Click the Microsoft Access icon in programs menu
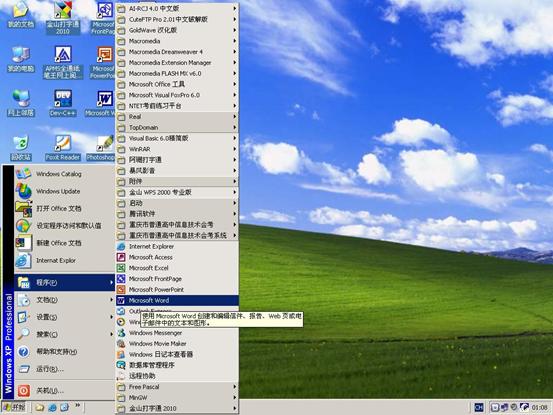 pyautogui.click(x=121, y=257)
